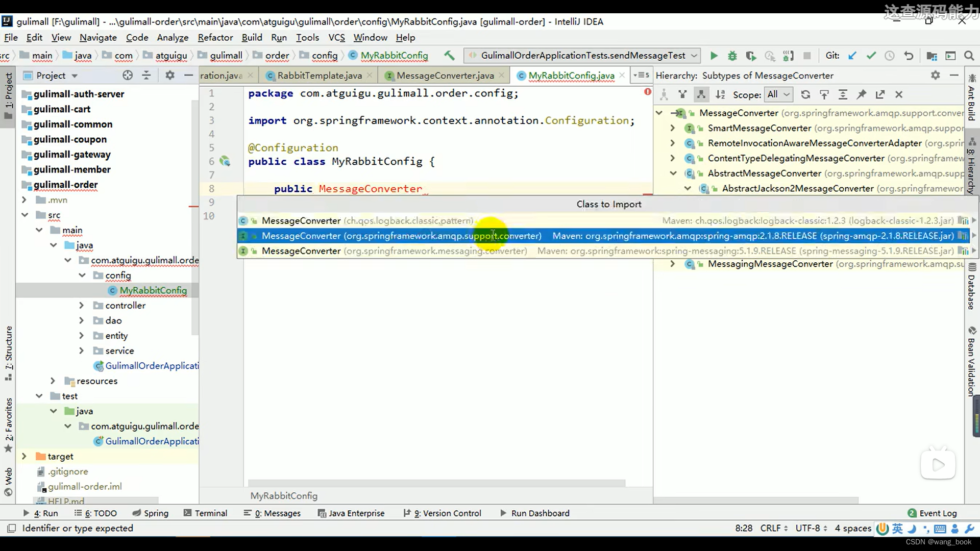The height and width of the screenshot is (551, 980).
Task: Expand the dao package
Action: click(81, 320)
